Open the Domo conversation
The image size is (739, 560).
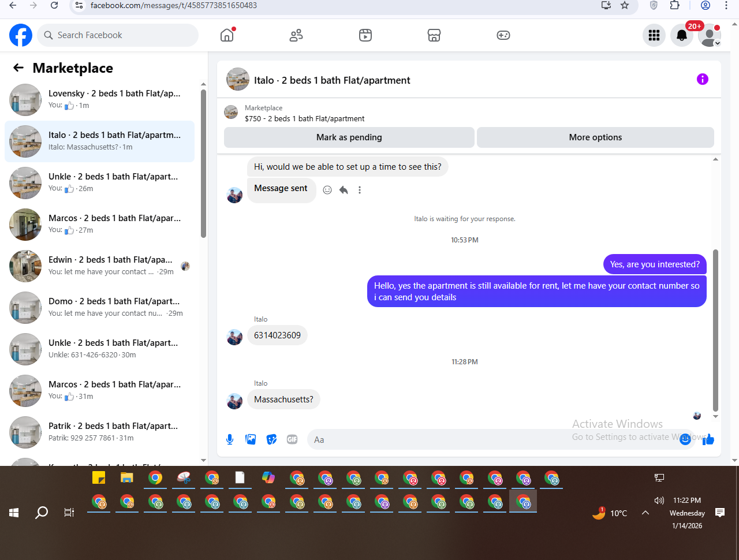point(99,308)
